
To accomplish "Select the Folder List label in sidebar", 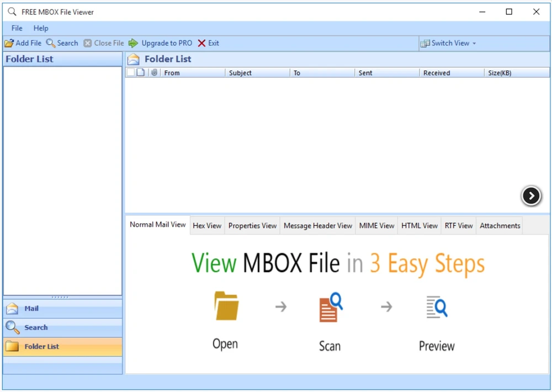I will 41,347.
